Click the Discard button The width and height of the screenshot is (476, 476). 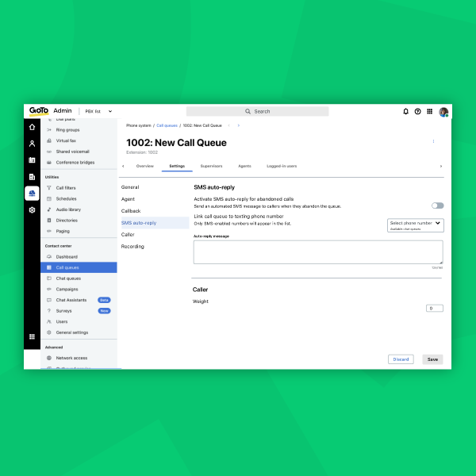coord(401,359)
